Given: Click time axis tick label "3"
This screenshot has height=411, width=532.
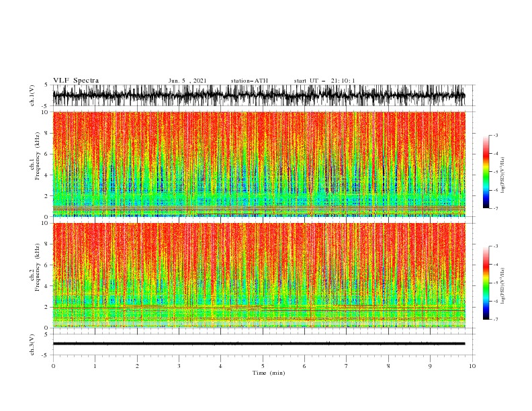Looking at the screenshot, I should point(179,366).
